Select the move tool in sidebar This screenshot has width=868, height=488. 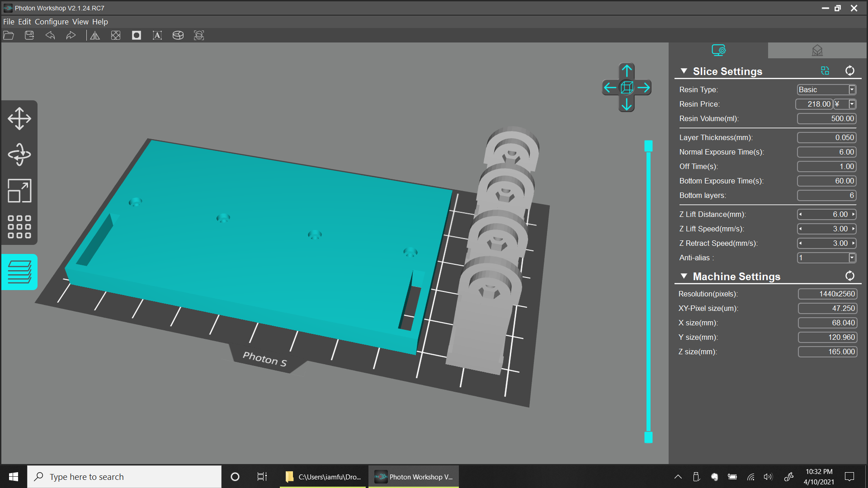(19, 118)
